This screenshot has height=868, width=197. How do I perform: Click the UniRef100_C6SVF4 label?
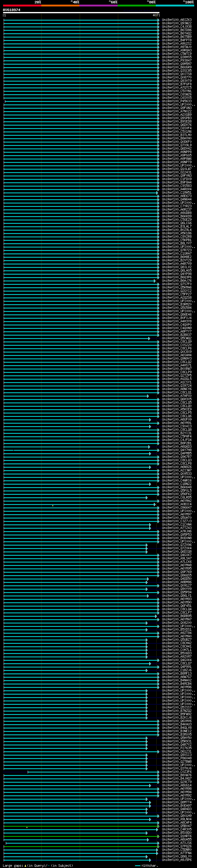[x=177, y=128]
